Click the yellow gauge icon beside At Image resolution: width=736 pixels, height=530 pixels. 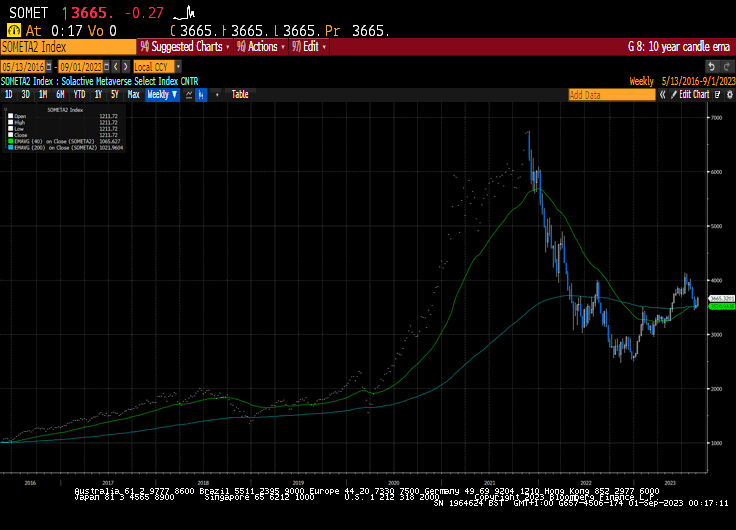coord(14,31)
